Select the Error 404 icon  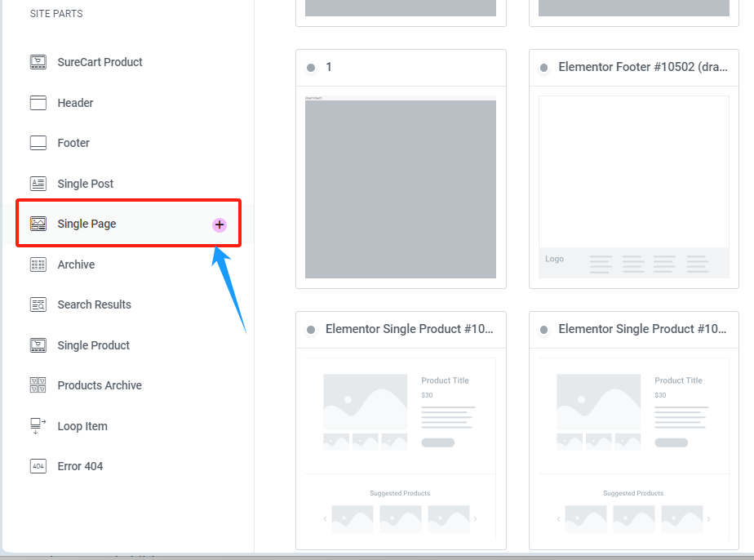38,466
